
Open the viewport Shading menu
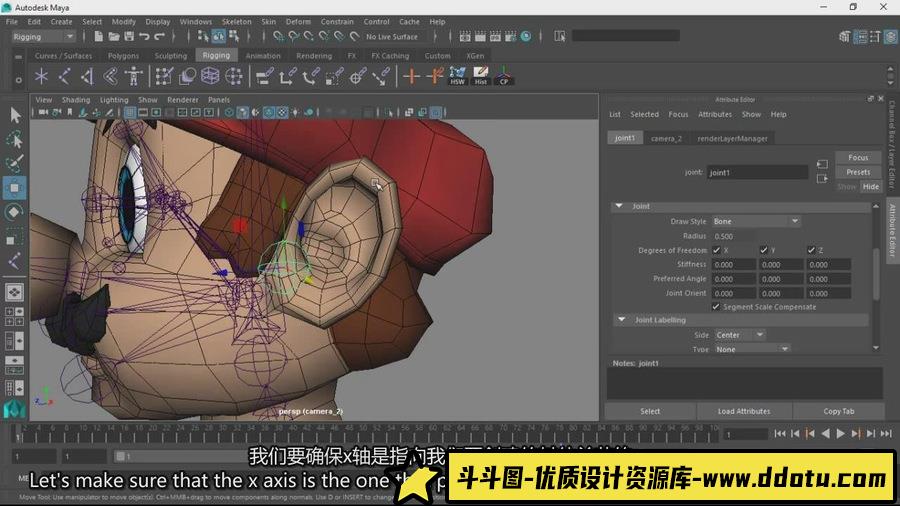[x=76, y=100]
